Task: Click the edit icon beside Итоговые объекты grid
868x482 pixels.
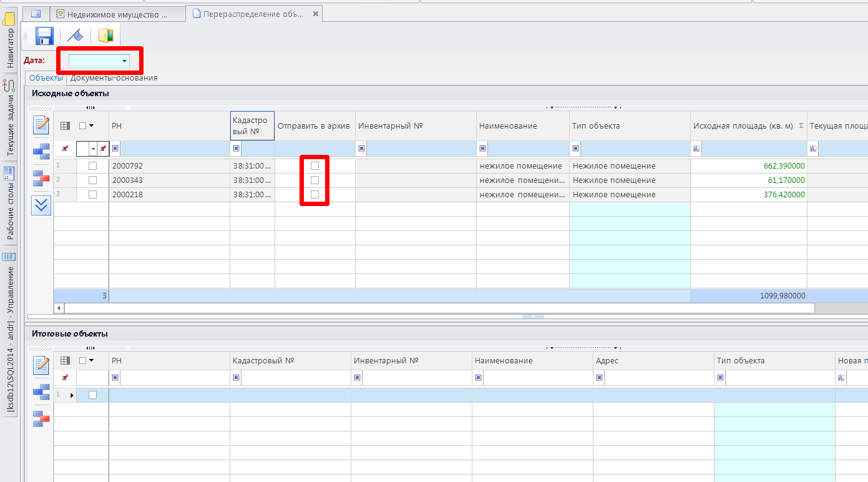Action: coord(41,365)
